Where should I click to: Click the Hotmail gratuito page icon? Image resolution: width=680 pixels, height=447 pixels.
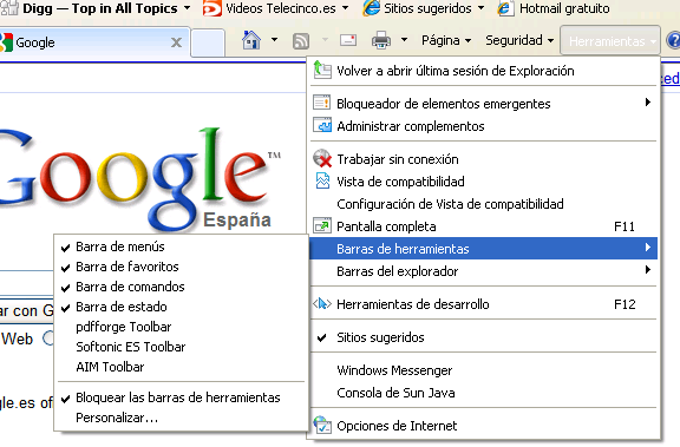505,8
